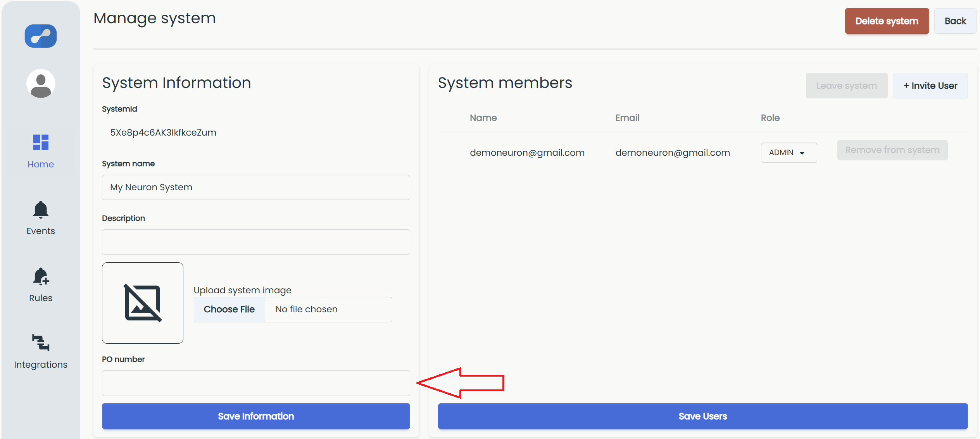Screen dimensions: 980x439
Task: Click the Name column header
Action: [483, 118]
